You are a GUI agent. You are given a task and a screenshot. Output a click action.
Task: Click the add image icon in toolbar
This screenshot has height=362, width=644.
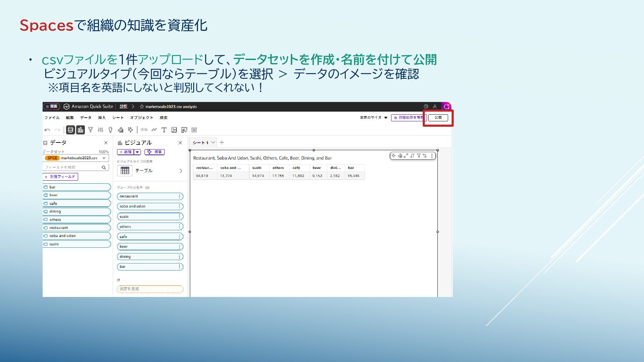tap(174, 130)
